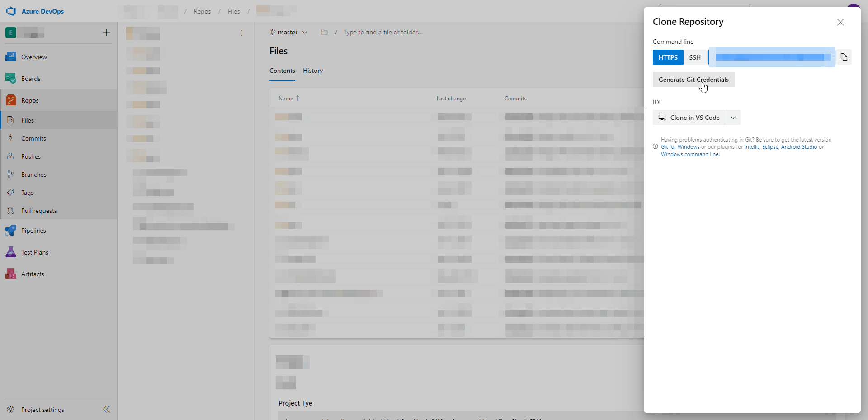Open Pull requests from sidebar
The image size is (868, 420).
39,210
